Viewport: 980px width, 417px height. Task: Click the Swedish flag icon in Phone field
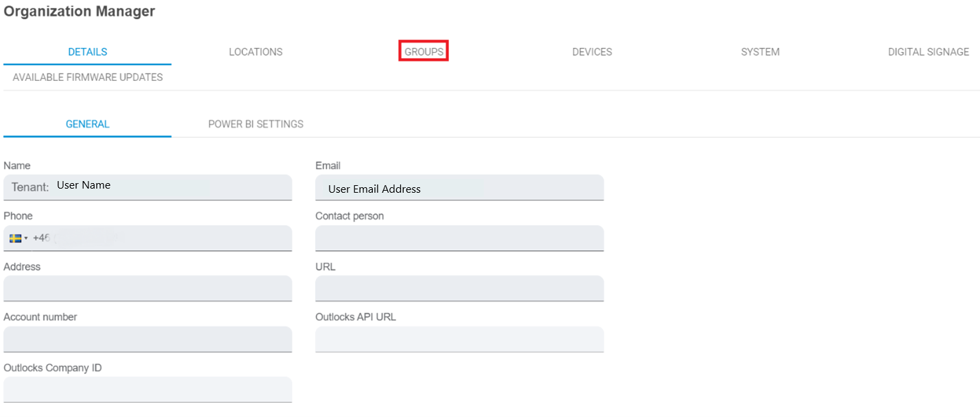pyautogui.click(x=15, y=238)
